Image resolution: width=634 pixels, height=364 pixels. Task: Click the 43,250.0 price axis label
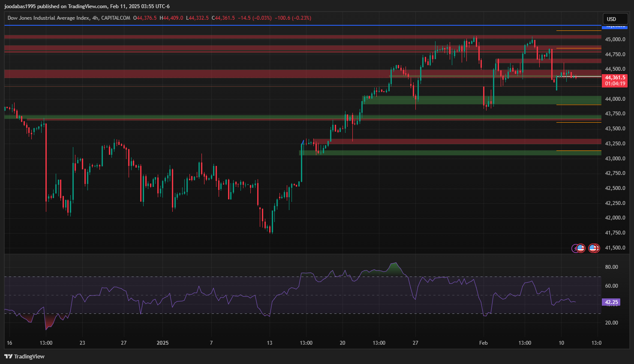click(615, 144)
